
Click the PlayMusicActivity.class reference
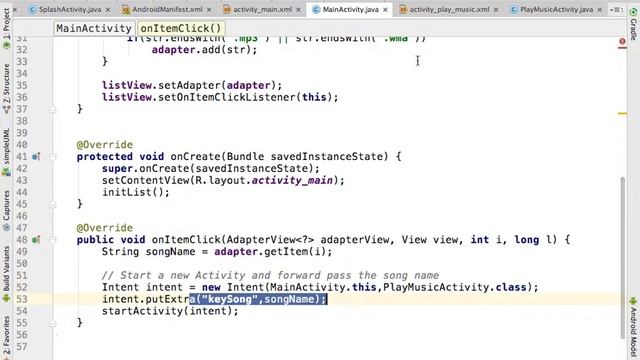(455, 287)
